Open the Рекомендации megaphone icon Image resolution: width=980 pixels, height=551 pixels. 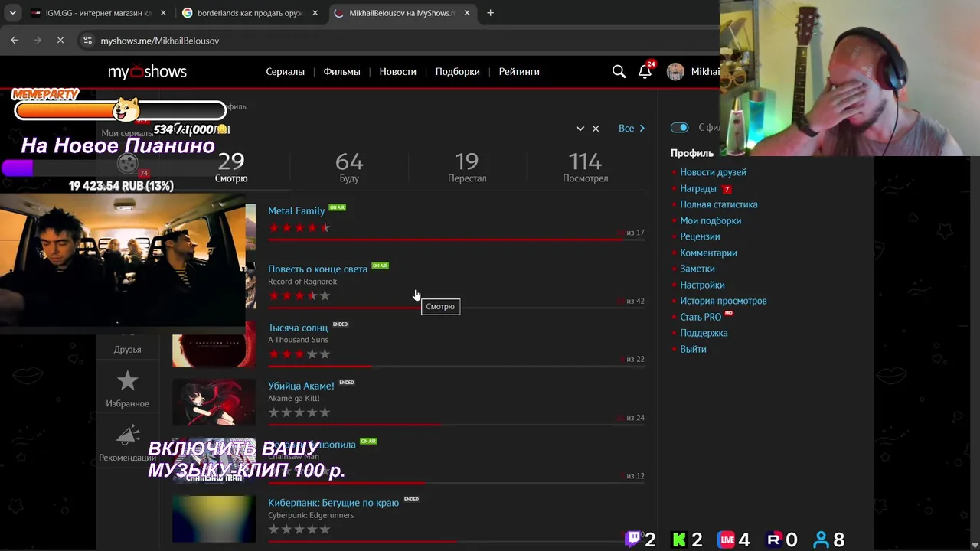(127, 435)
